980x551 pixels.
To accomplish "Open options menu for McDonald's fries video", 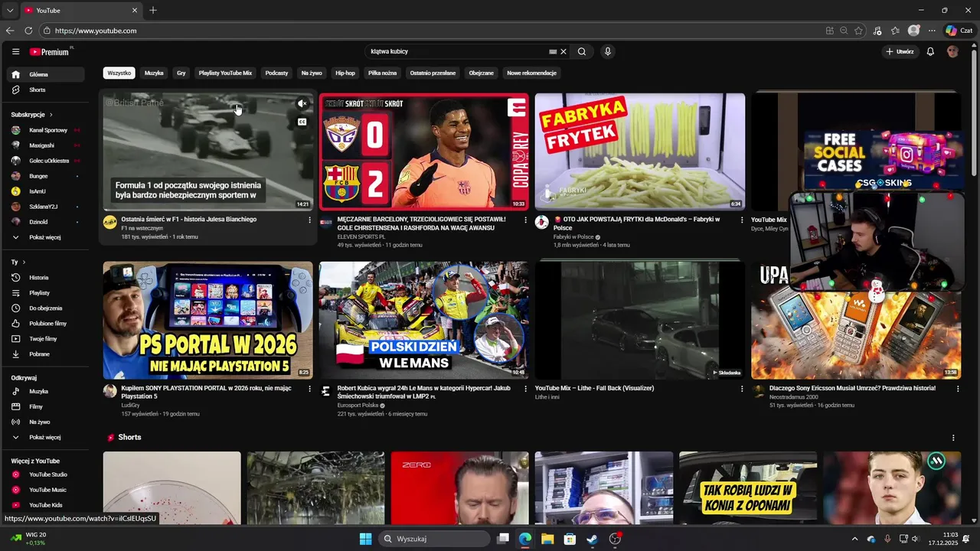I will pos(742,220).
